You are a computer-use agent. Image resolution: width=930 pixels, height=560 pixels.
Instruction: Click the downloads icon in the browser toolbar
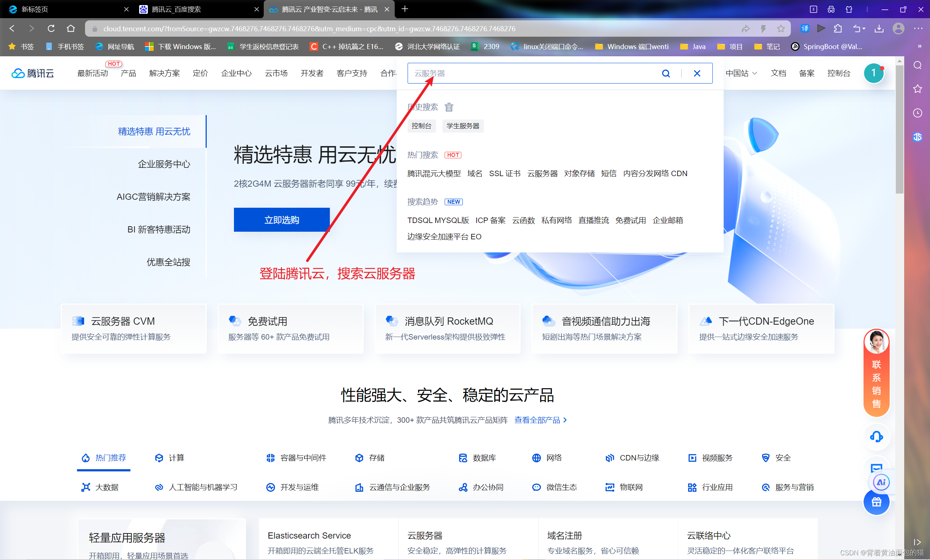(x=880, y=28)
